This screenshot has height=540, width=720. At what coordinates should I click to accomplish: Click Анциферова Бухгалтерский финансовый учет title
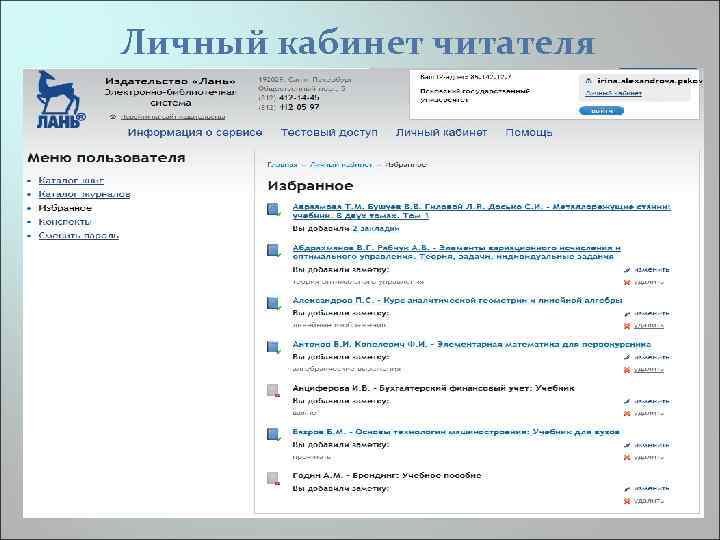point(433,388)
